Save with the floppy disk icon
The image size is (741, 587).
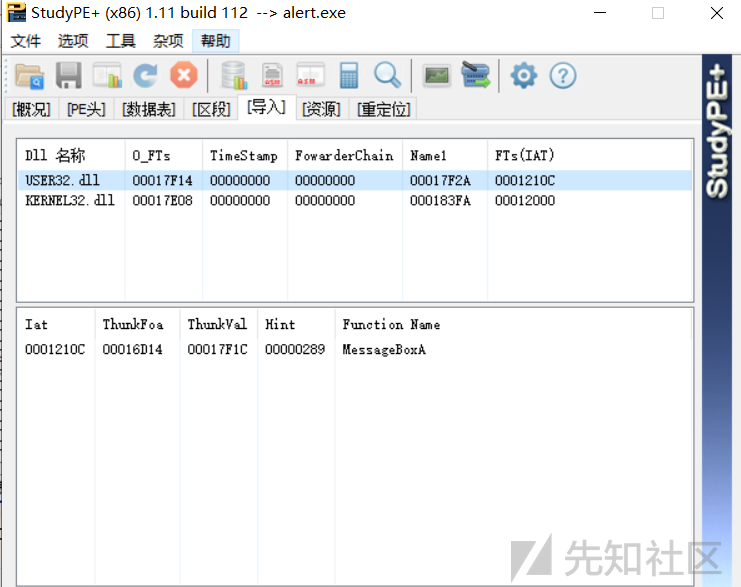click(69, 76)
